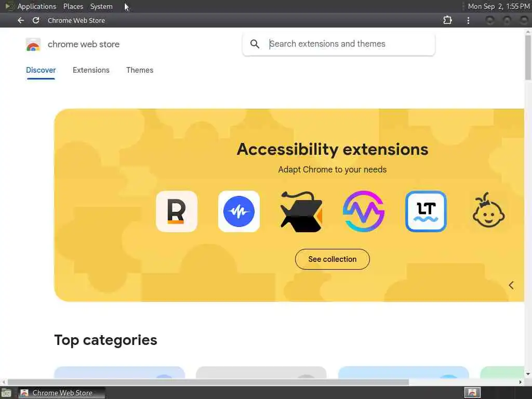Open the purple wave circle extension icon
Image resolution: width=532 pixels, height=399 pixels.
click(364, 211)
